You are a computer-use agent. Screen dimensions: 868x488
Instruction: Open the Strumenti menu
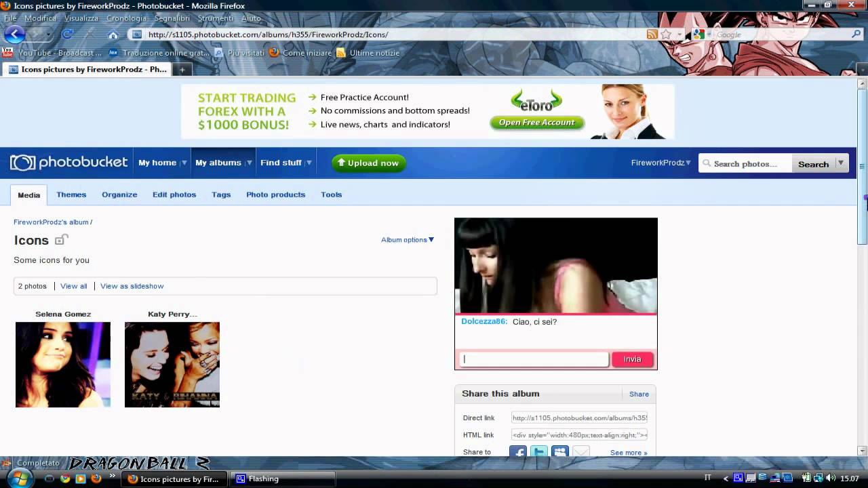click(x=216, y=18)
